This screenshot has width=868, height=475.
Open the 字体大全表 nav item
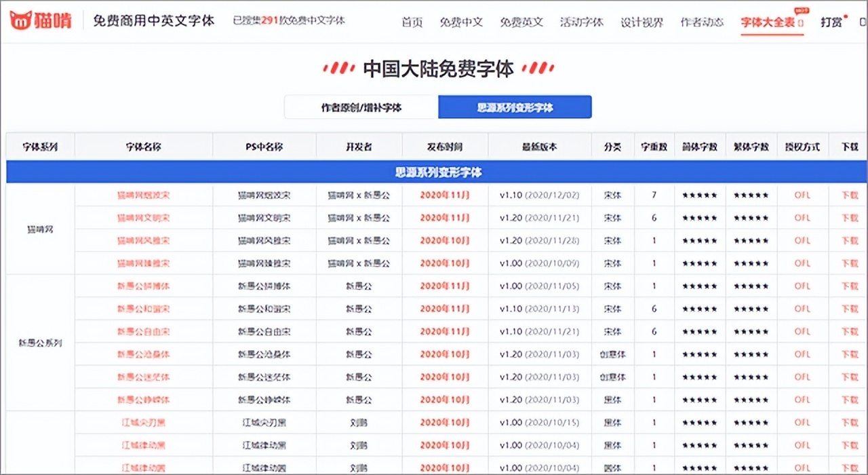tap(772, 22)
